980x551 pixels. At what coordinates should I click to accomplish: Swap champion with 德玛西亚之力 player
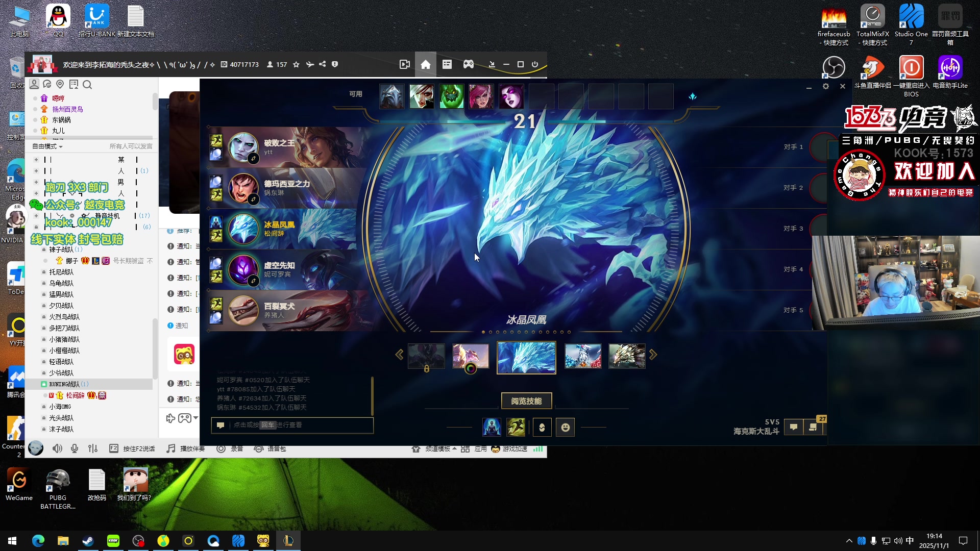(253, 199)
